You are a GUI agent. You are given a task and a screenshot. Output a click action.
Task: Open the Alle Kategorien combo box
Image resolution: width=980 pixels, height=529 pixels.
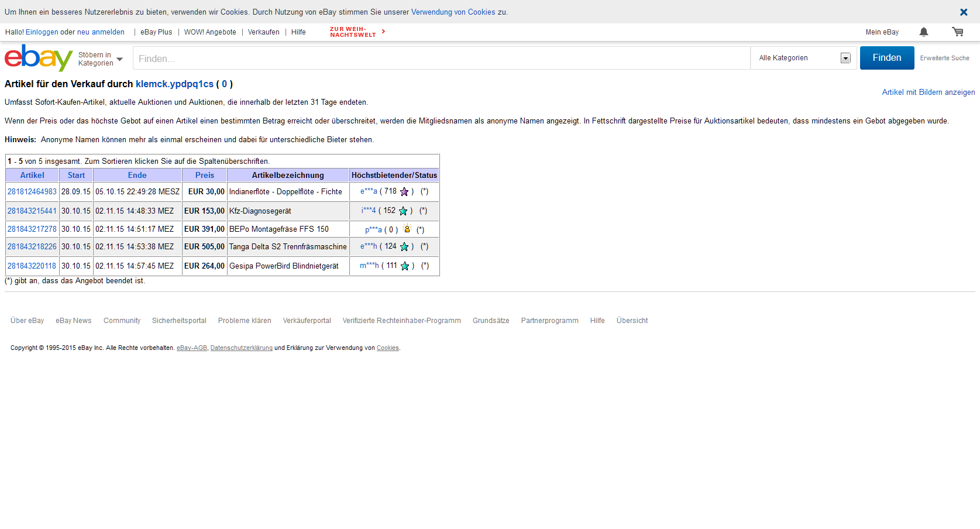(x=803, y=58)
